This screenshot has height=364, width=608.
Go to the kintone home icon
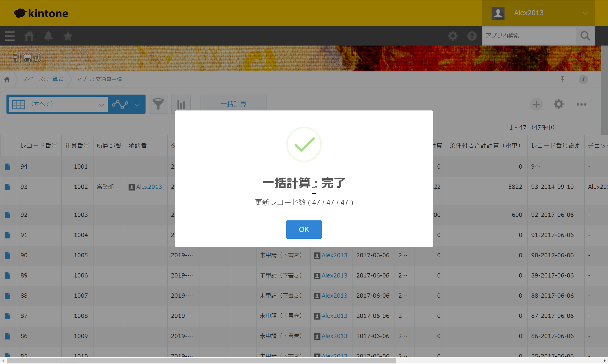point(29,36)
